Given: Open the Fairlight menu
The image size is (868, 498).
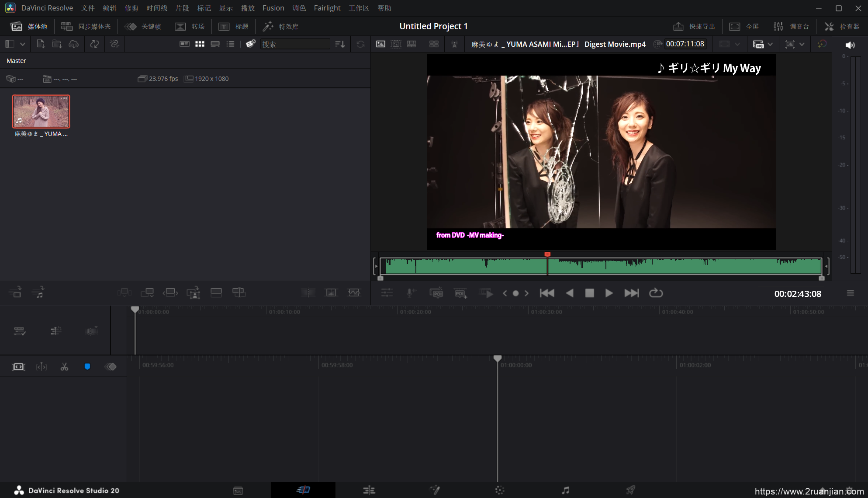Looking at the screenshot, I should (x=327, y=8).
